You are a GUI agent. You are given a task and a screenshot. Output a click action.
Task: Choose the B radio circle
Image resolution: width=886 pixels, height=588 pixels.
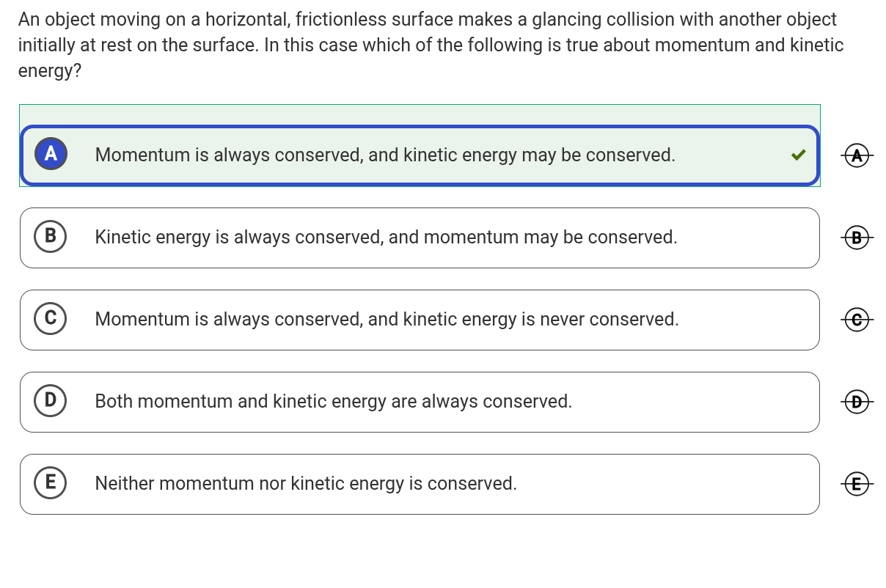(51, 235)
